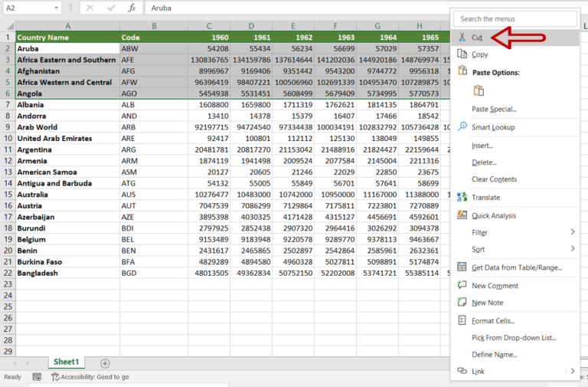Click the Code header cell
The image size is (588, 387).
pyautogui.click(x=154, y=37)
